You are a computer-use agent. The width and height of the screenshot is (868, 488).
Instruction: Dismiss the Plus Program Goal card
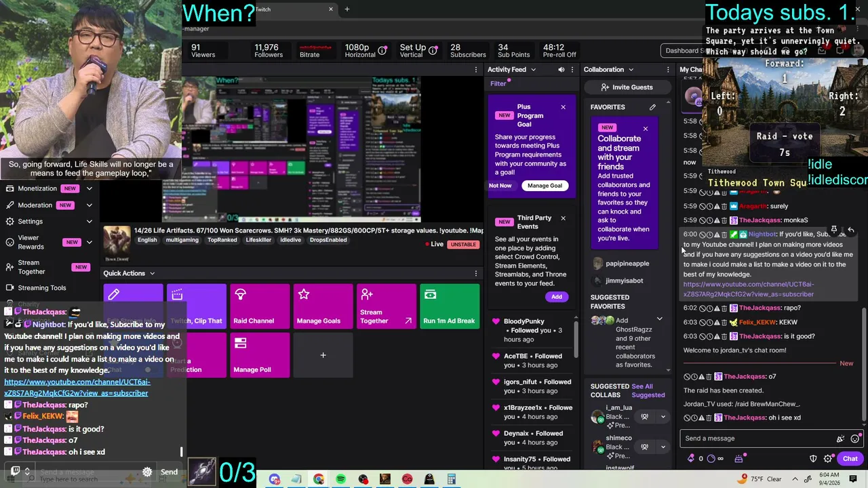tap(563, 107)
